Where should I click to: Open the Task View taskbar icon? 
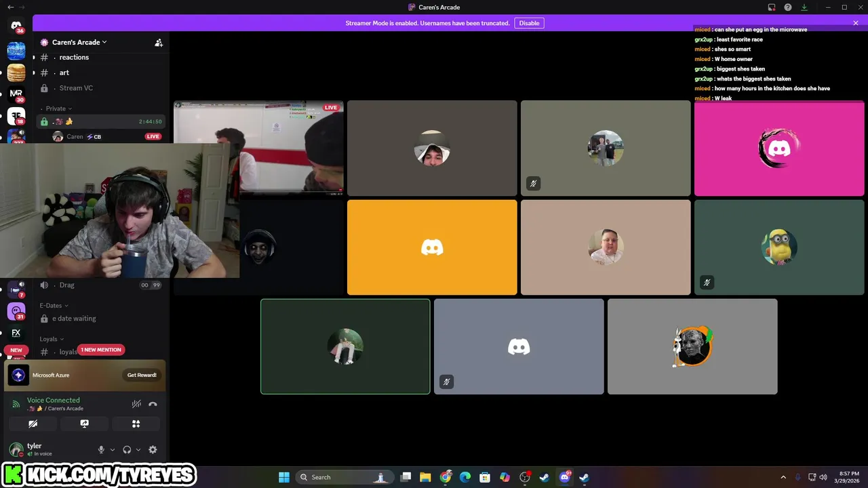pos(406,477)
